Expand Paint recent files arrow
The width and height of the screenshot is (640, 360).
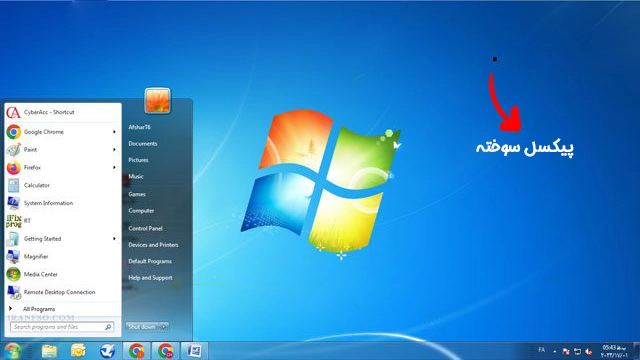point(114,150)
